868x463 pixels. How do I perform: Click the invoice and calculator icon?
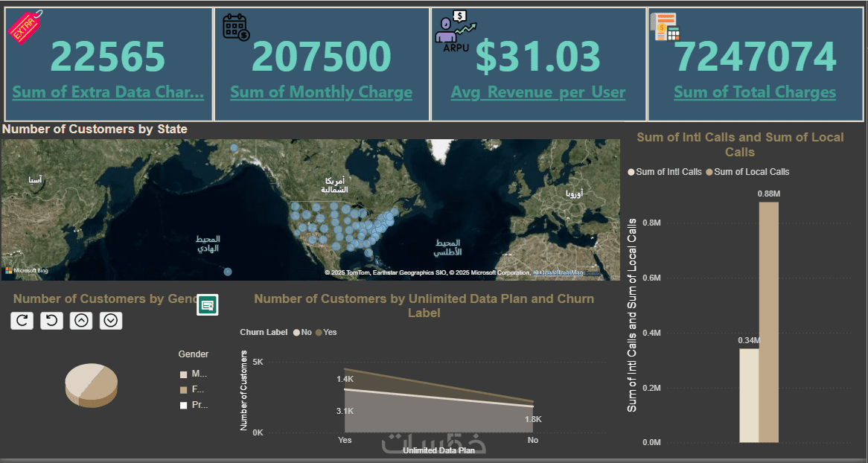[667, 27]
